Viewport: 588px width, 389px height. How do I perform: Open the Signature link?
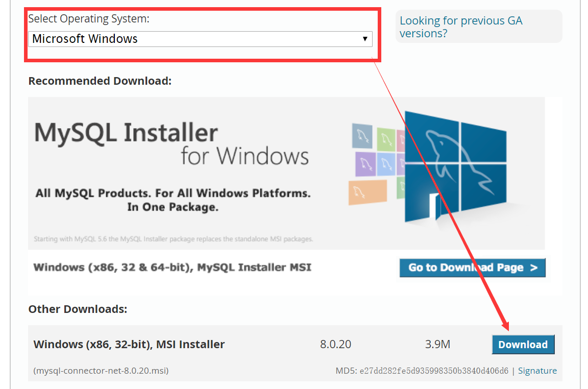point(537,371)
